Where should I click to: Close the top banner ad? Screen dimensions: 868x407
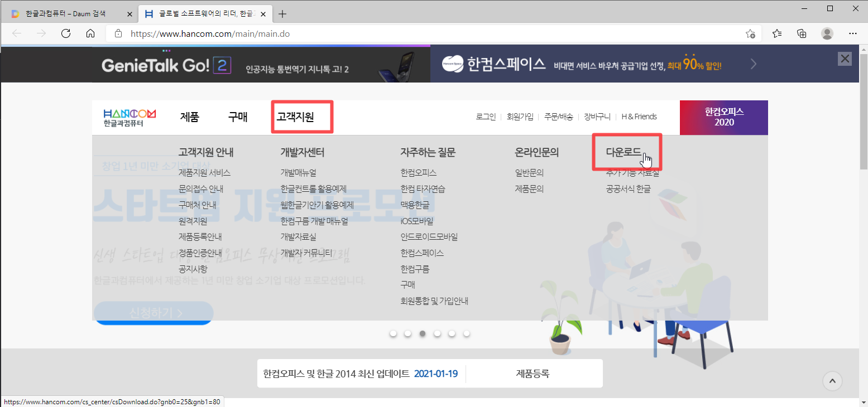click(x=845, y=59)
